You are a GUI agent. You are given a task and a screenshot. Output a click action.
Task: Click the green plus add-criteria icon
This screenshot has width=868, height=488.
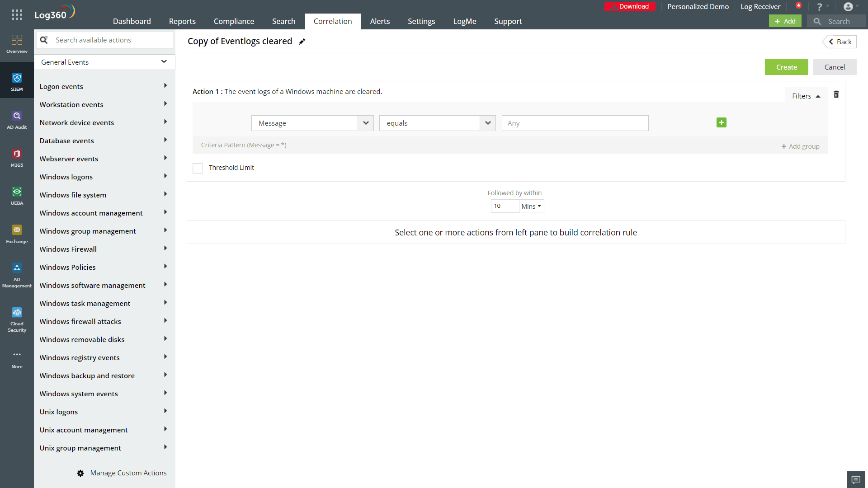[721, 122]
